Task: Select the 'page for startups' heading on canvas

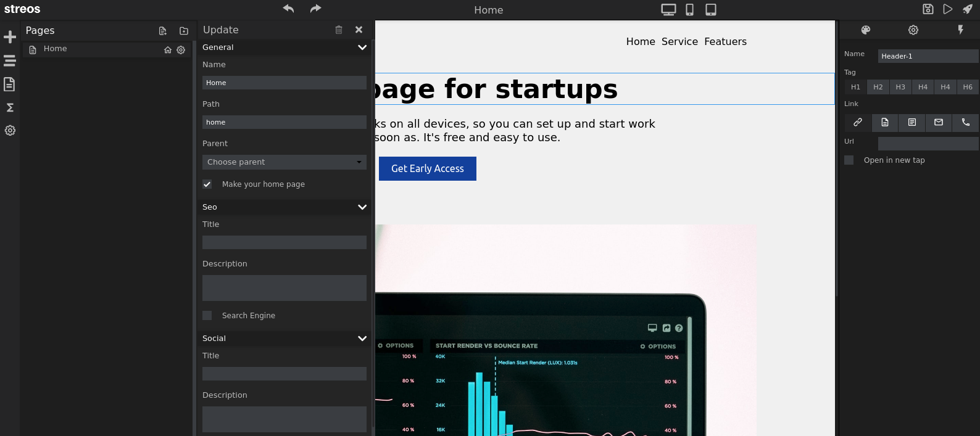Action: point(605,89)
